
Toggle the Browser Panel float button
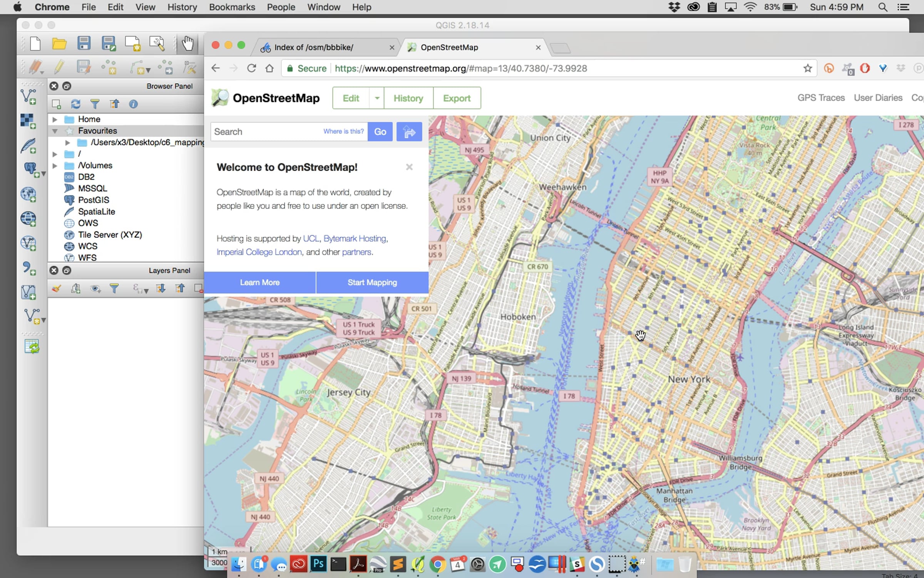pos(67,86)
